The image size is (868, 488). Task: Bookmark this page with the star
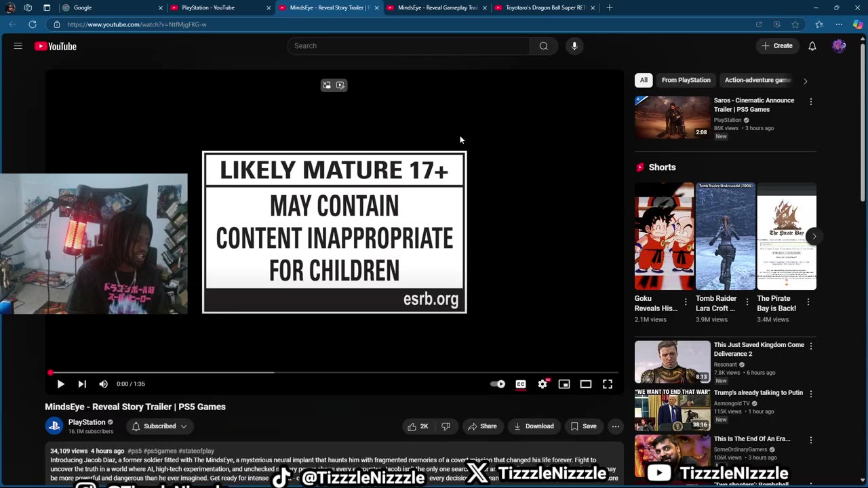(795, 24)
